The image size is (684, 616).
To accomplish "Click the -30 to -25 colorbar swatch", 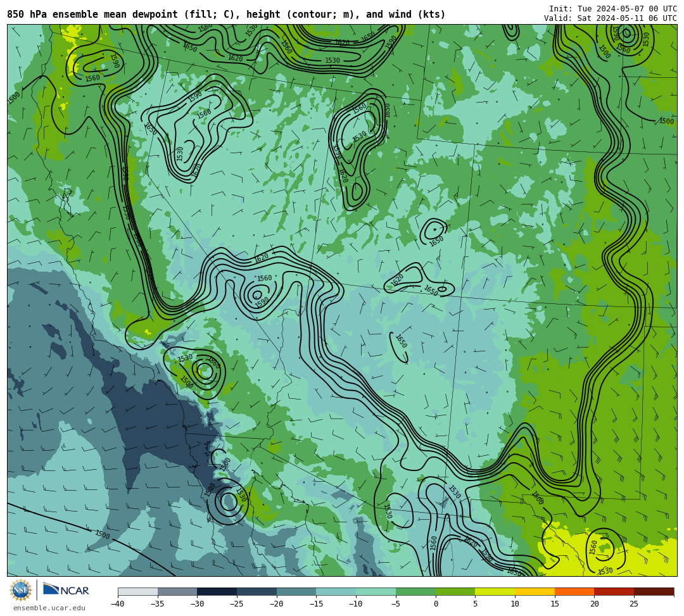I will click(217, 591).
